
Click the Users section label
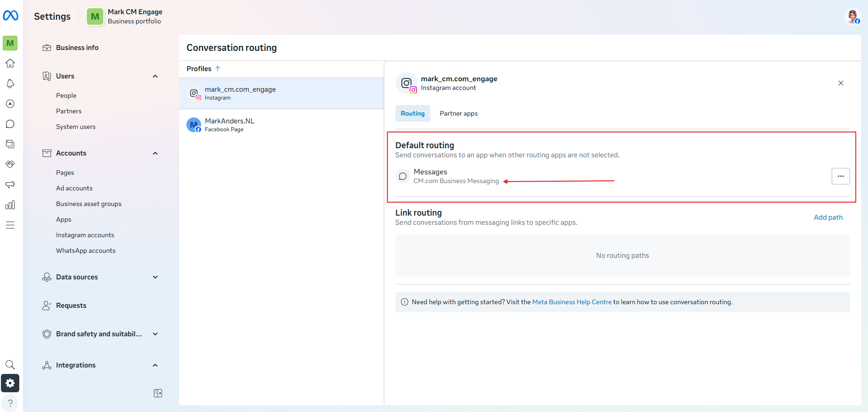(65, 76)
